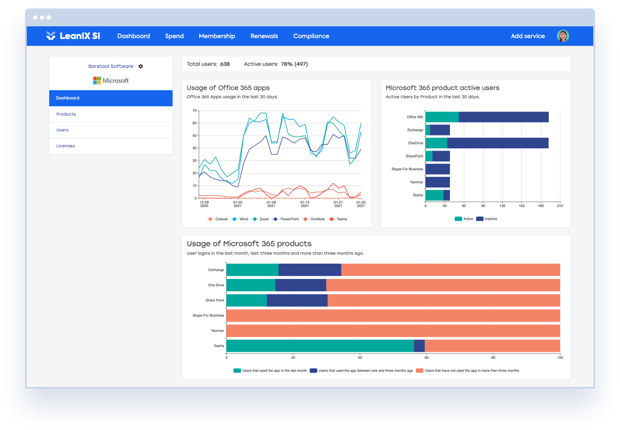
Task: Toggle Excel series in chart legend
Action: (x=261, y=219)
